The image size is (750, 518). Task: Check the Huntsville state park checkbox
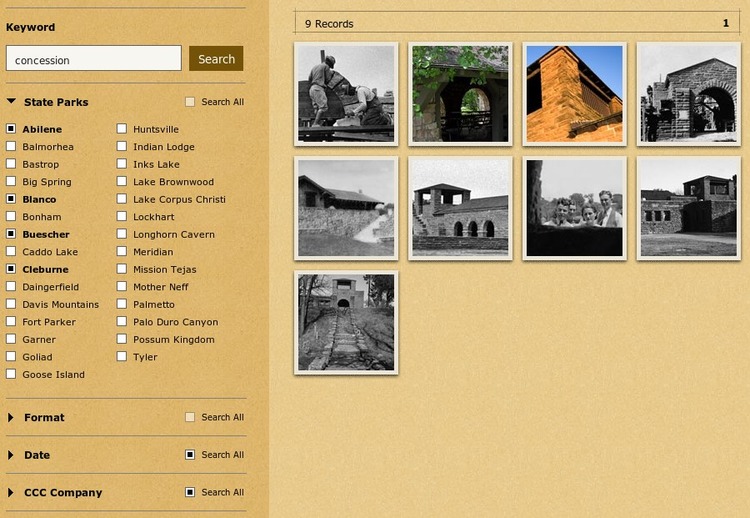(x=122, y=129)
